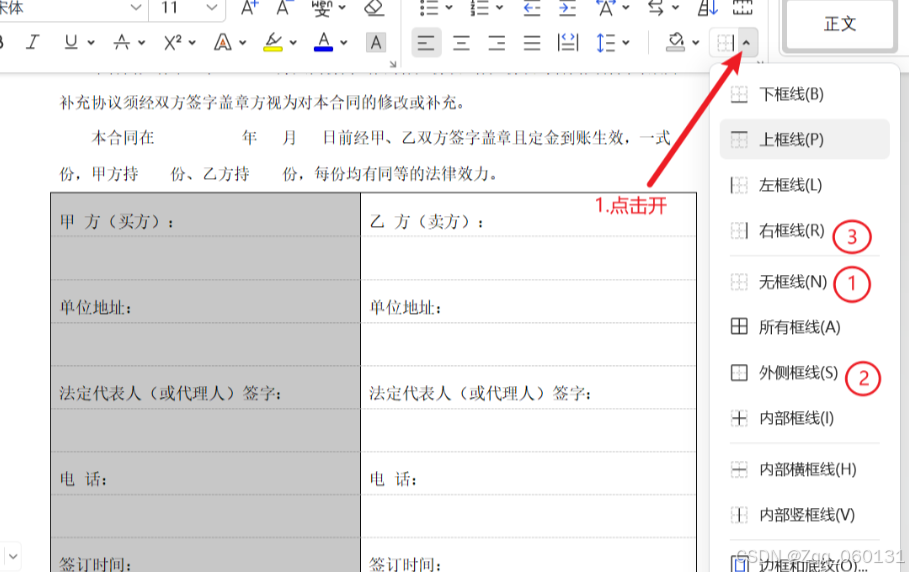Select 内部竖框线(V) inside vertical border
Viewport: 909px width, 572px height.
(x=804, y=515)
